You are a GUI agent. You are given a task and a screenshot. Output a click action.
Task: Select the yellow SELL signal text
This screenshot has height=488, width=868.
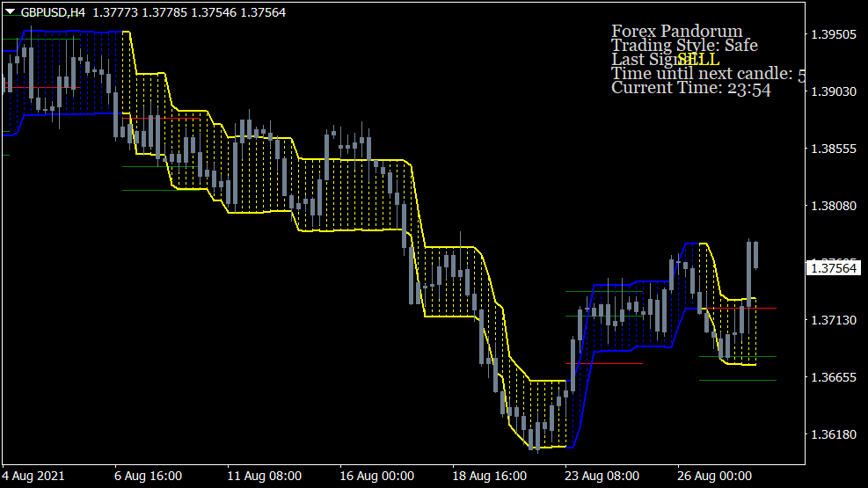698,60
